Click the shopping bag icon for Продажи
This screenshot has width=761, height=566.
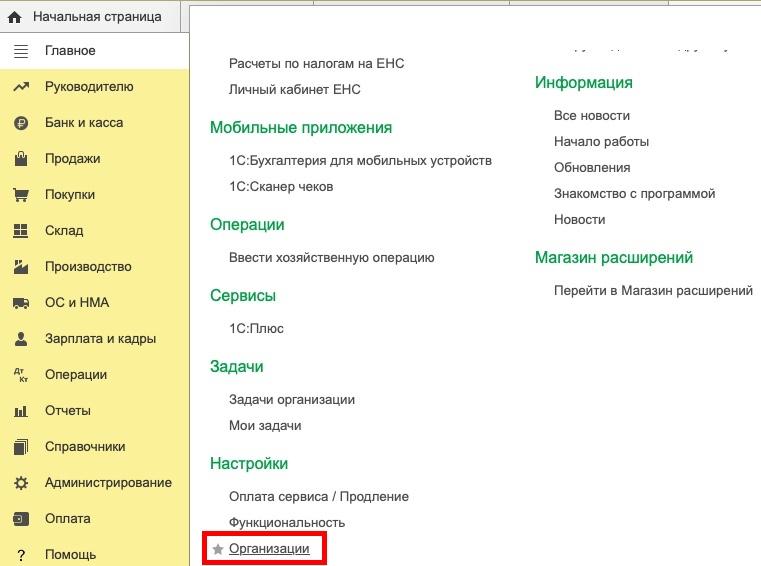coord(21,159)
